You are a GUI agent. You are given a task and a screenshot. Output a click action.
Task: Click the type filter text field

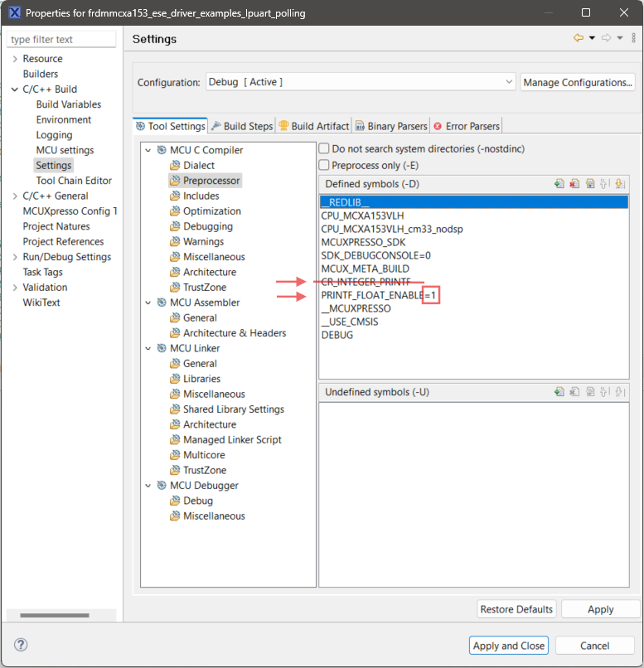[61, 39]
